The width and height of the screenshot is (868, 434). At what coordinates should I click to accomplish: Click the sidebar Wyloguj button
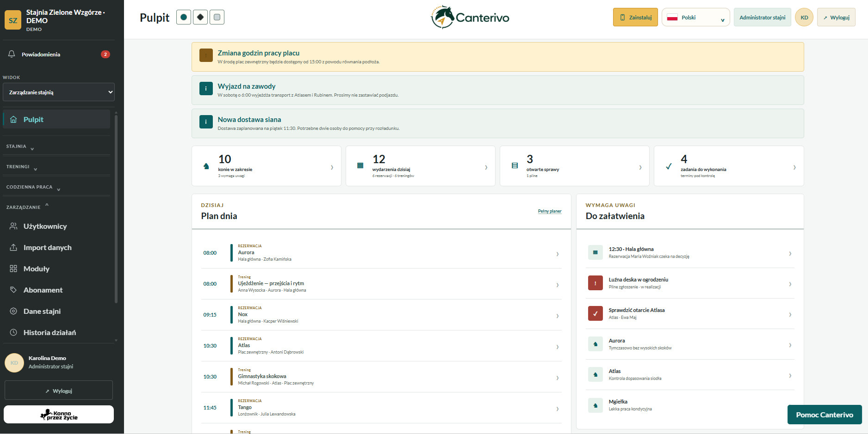pyautogui.click(x=59, y=391)
